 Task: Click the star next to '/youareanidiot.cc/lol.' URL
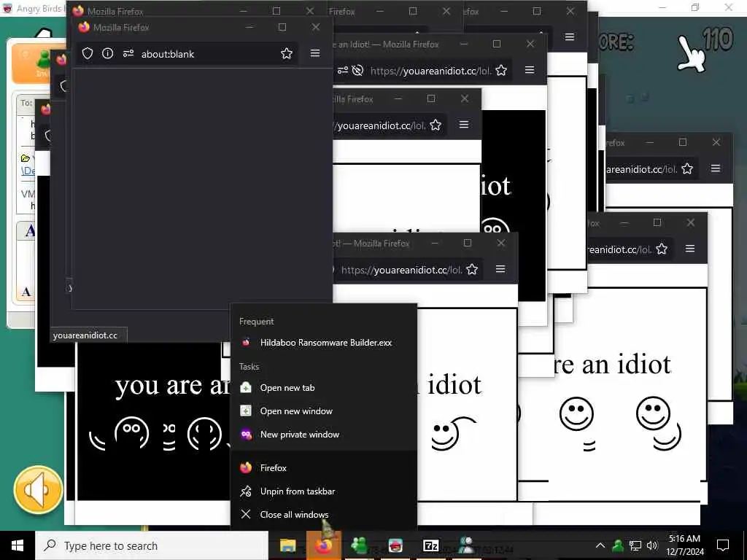436,125
